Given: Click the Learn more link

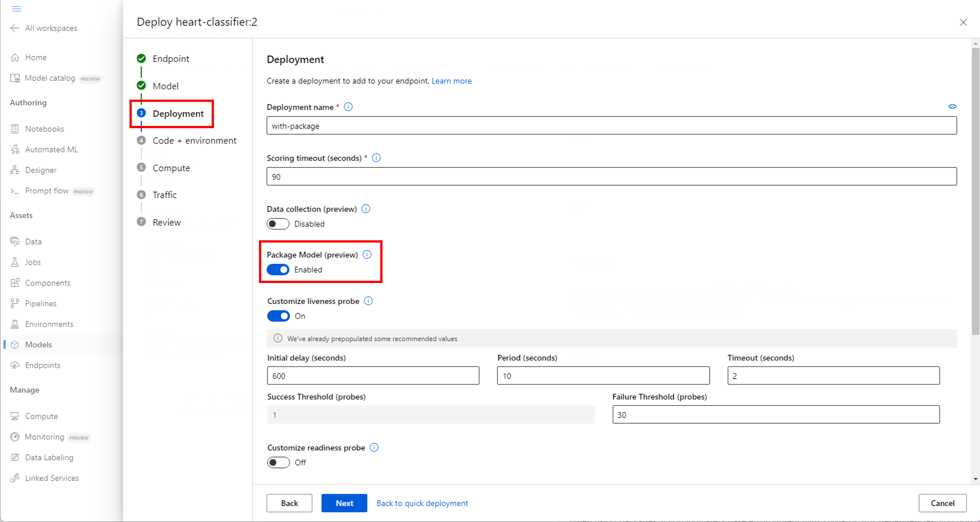Looking at the screenshot, I should click(452, 81).
